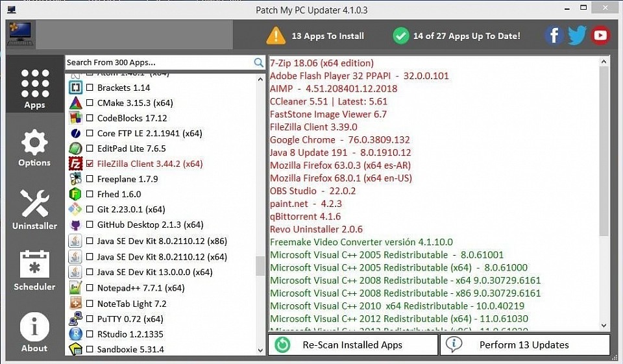Click installed apps list scroll up arrow
The height and width of the screenshot is (364, 623).
(x=604, y=62)
